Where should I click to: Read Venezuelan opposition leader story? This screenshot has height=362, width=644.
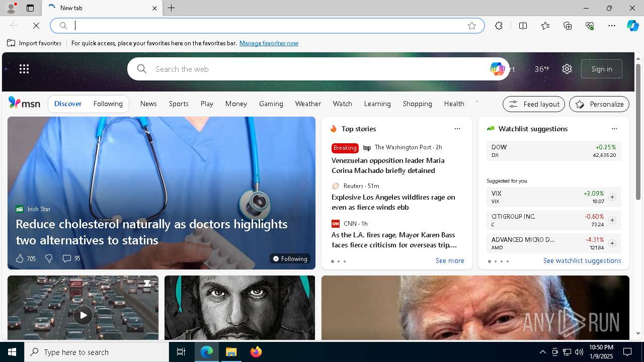point(388,165)
